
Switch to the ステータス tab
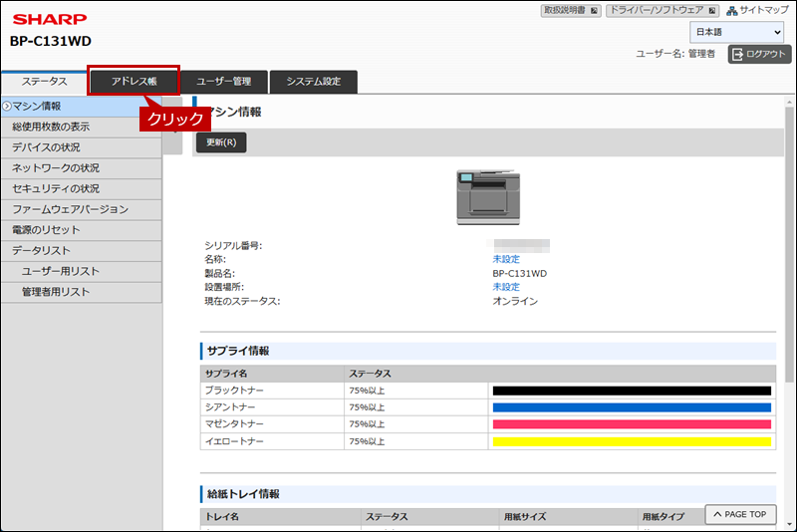(44, 82)
